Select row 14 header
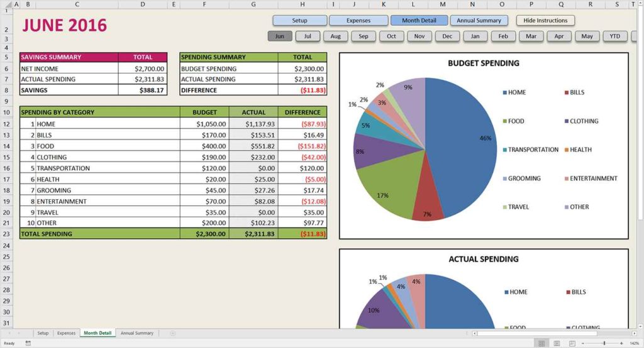 click(6, 146)
